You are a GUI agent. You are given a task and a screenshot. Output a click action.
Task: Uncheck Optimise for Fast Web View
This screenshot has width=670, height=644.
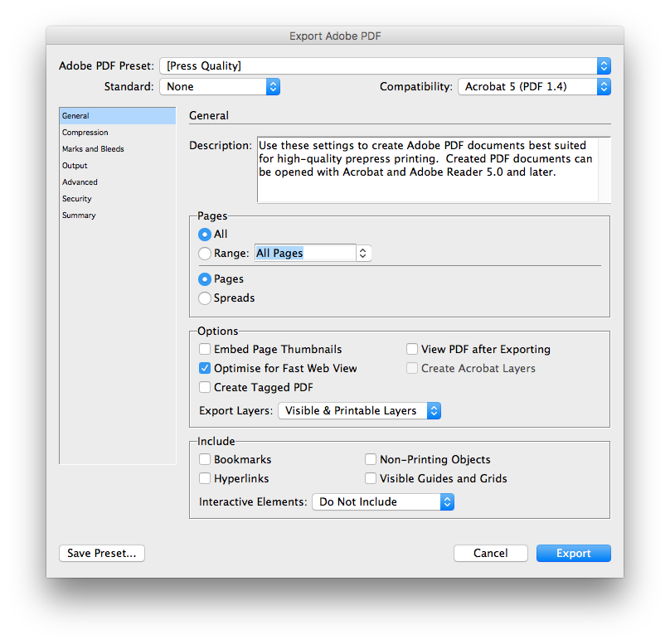click(x=205, y=368)
